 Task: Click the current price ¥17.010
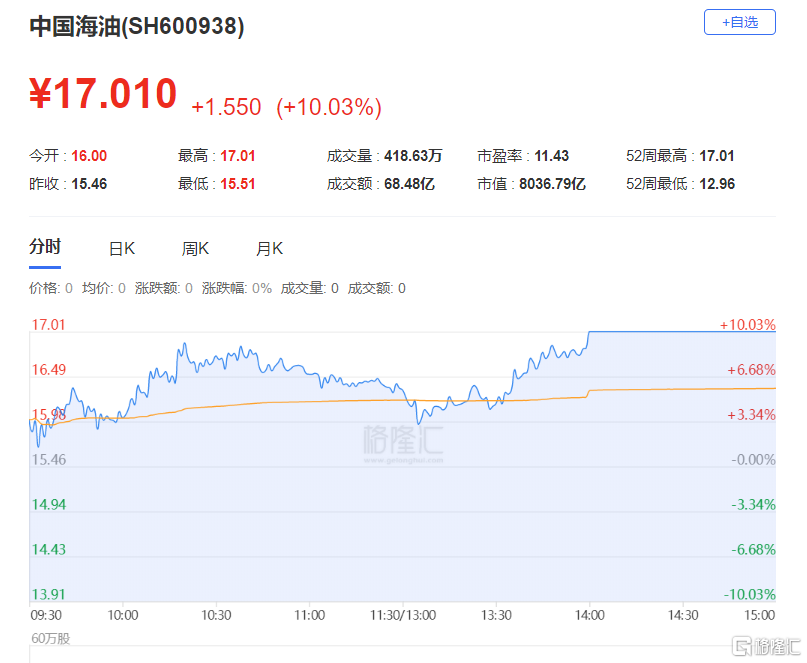(x=103, y=93)
